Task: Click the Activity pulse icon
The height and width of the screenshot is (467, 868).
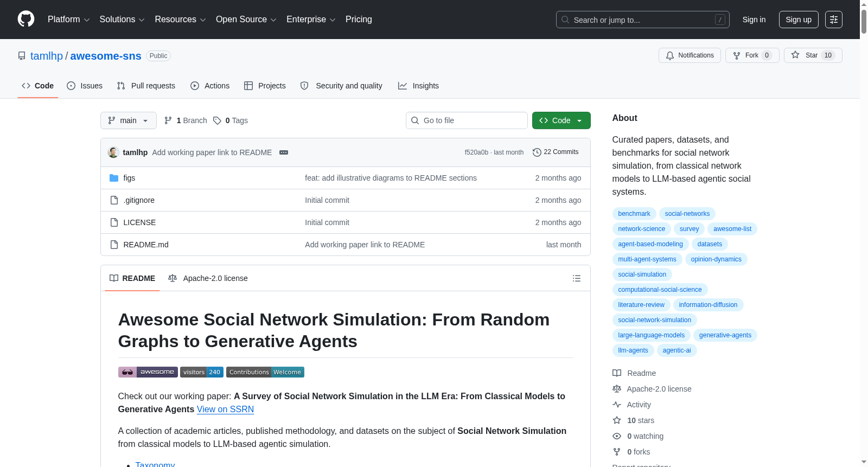Action: [x=617, y=405]
